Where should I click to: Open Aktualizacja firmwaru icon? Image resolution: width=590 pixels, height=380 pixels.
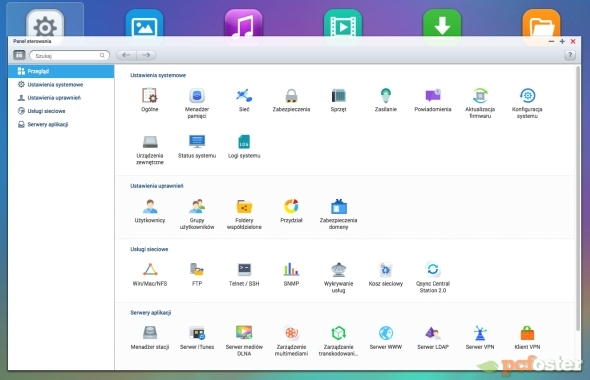[480, 96]
